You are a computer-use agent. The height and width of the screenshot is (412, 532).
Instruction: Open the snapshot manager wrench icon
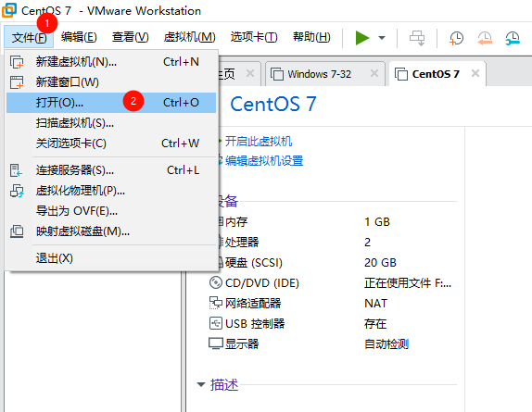point(513,38)
